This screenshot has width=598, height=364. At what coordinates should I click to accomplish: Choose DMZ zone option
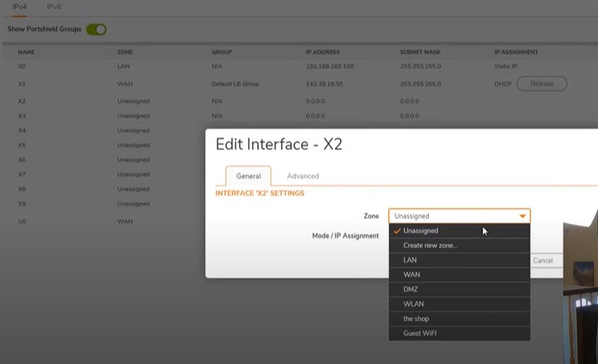[411, 289]
